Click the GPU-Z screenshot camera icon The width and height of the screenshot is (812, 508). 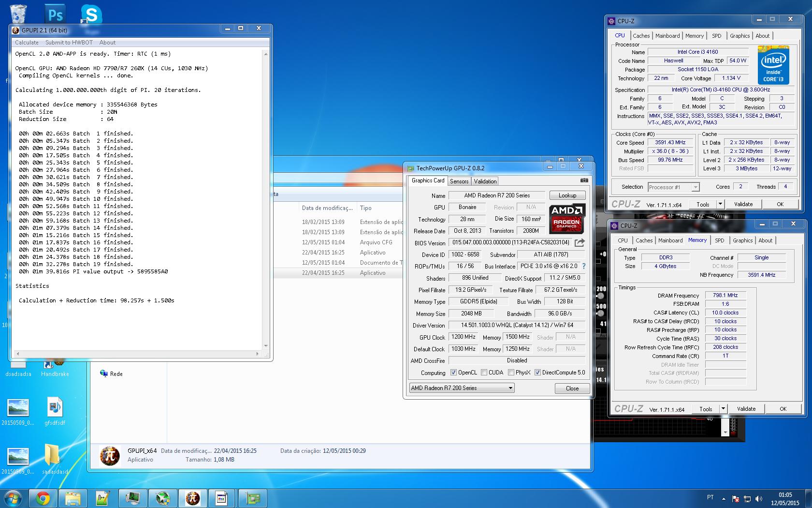click(x=584, y=180)
